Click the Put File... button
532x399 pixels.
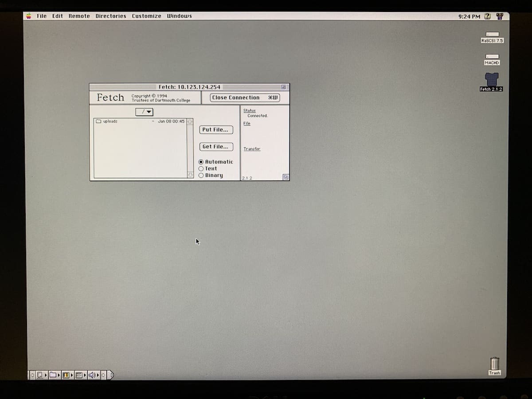(x=216, y=129)
